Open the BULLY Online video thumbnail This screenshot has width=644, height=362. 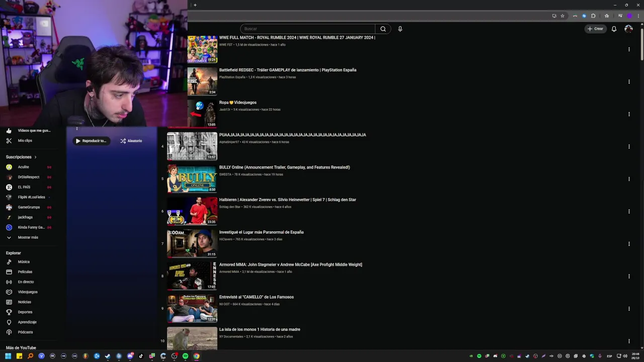192,178
